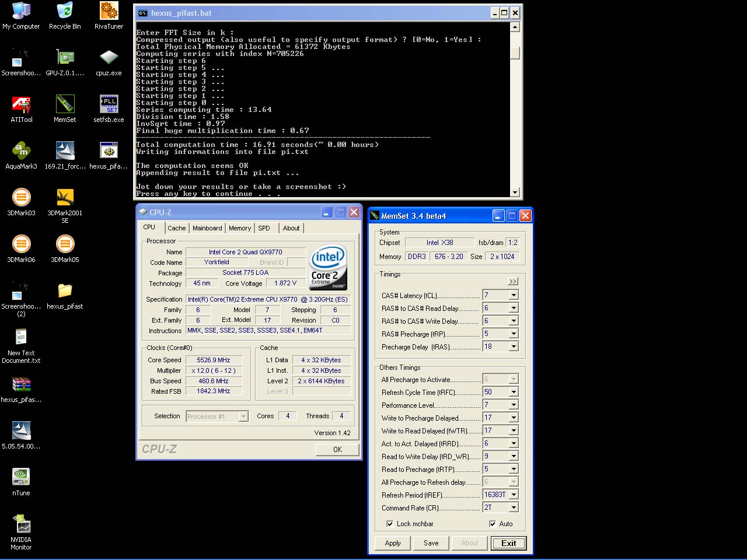
Task: Switch to the SPD tab in CPU-Z
Action: (264, 228)
